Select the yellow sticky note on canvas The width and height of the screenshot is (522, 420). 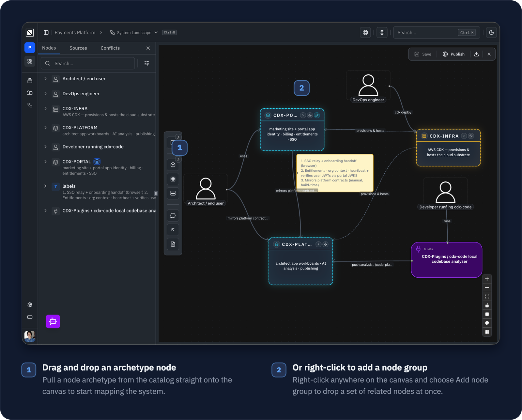point(335,173)
